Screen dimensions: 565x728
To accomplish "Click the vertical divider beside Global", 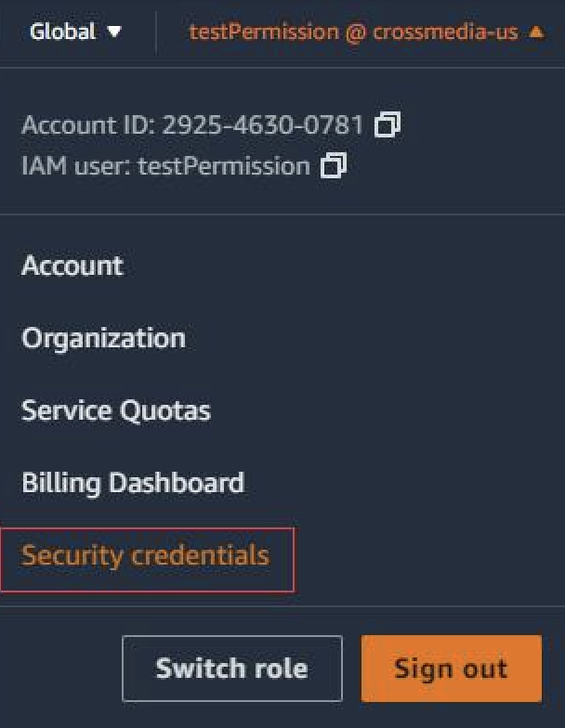I will (156, 32).
